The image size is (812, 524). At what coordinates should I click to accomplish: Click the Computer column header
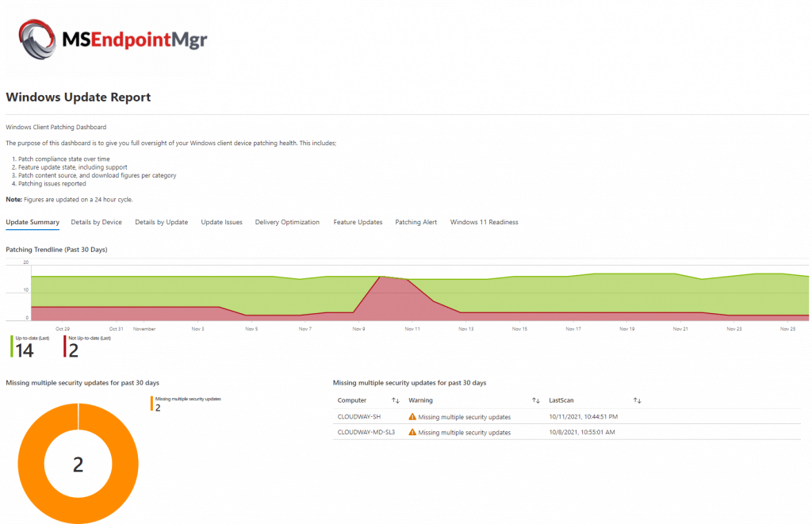click(352, 400)
